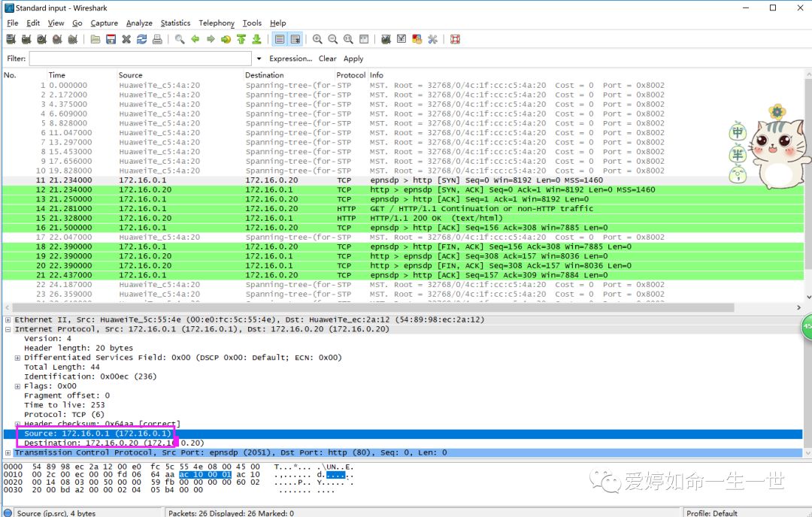
Task: Expand the Ethernet II tree node
Action: coord(8,320)
